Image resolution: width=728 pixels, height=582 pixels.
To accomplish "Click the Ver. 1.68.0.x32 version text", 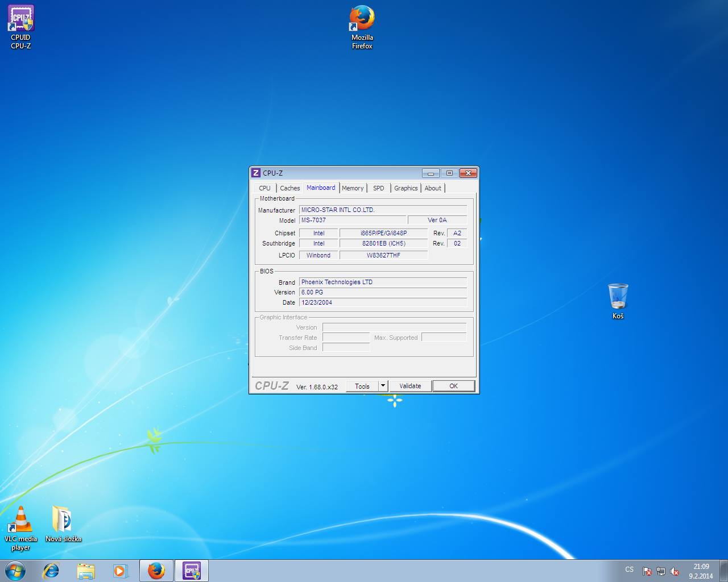I will coord(317,387).
